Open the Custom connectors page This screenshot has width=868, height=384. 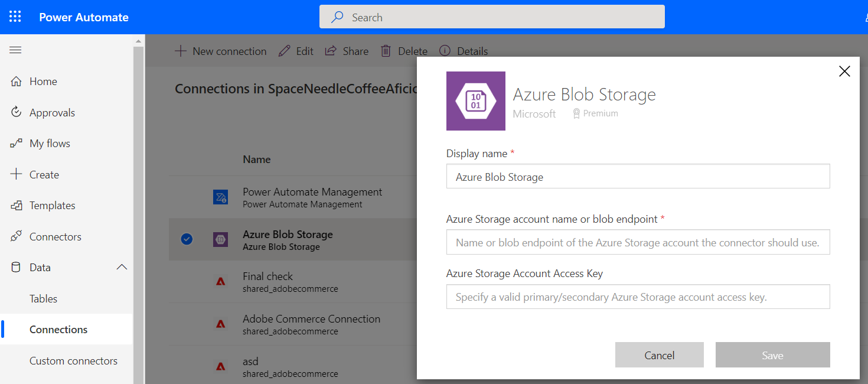pyautogui.click(x=74, y=360)
